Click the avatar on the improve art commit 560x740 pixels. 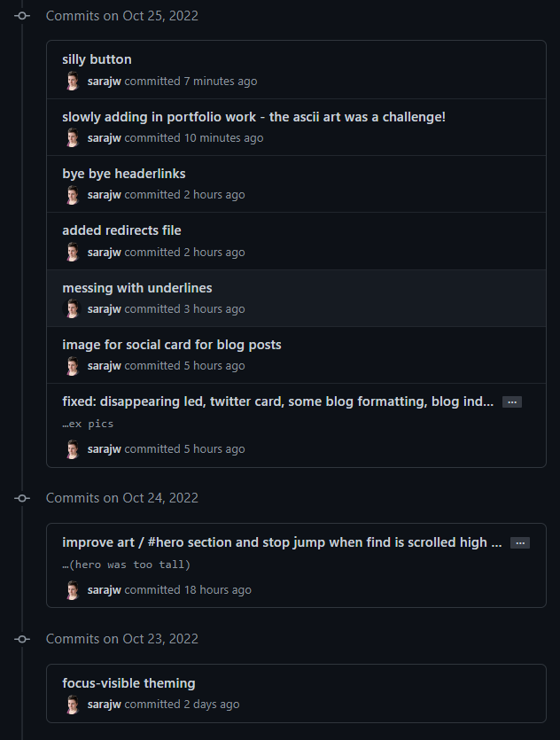tap(72, 589)
